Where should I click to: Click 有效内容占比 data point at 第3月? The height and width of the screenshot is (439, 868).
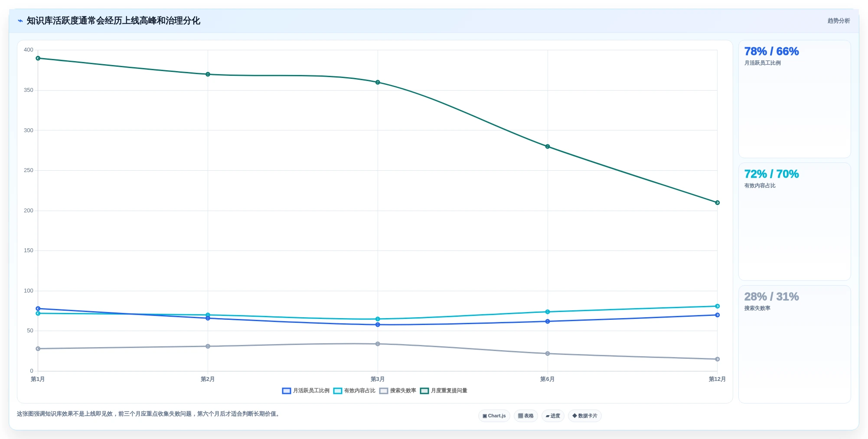(x=378, y=319)
